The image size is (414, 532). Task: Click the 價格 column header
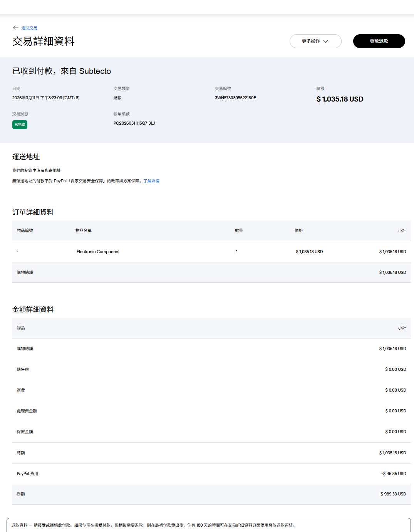click(298, 230)
